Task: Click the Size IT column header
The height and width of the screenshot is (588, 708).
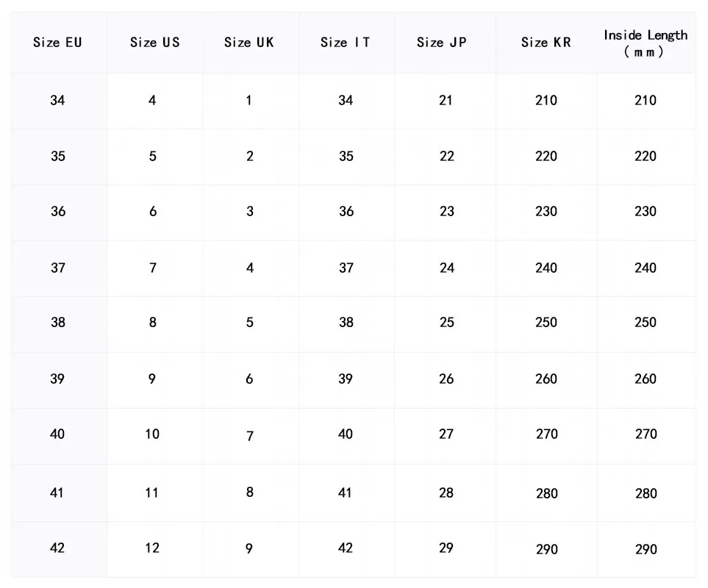Action: point(346,43)
